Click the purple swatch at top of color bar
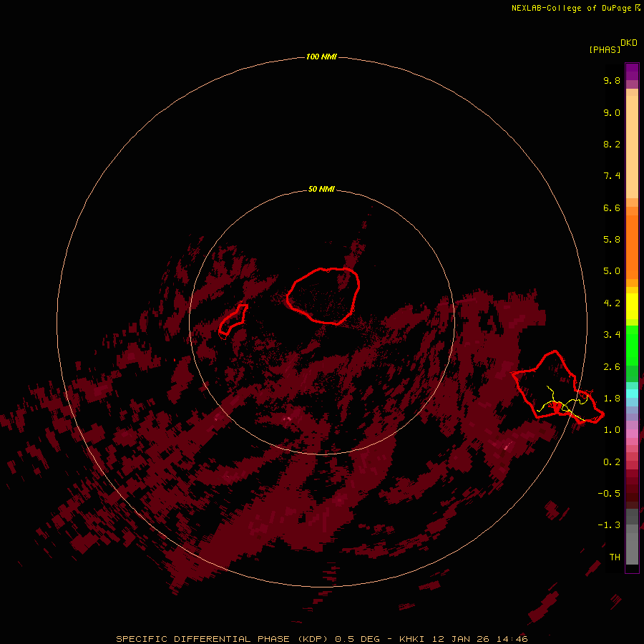The width and height of the screenshot is (644, 644). tap(632, 72)
